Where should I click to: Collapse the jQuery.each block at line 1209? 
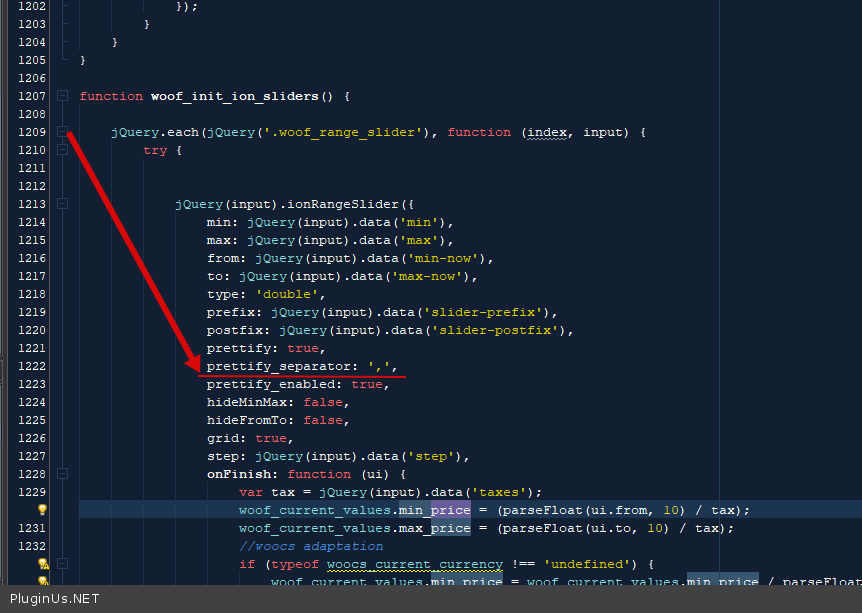click(x=62, y=132)
